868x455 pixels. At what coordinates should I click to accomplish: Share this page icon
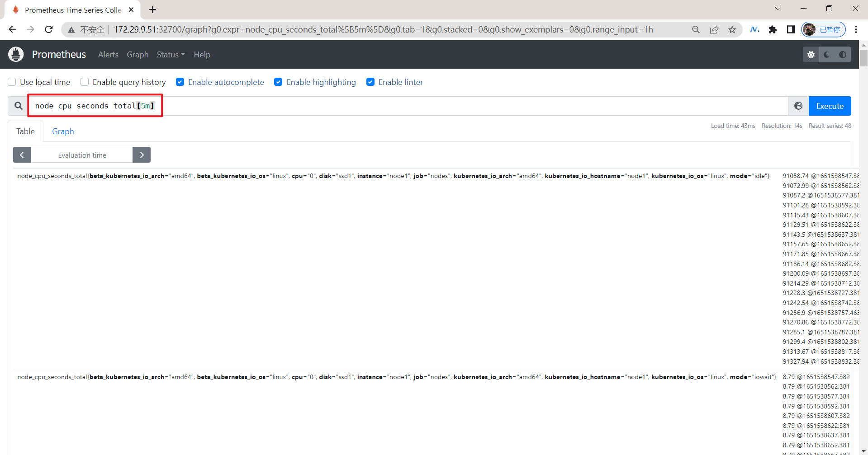[x=714, y=29]
